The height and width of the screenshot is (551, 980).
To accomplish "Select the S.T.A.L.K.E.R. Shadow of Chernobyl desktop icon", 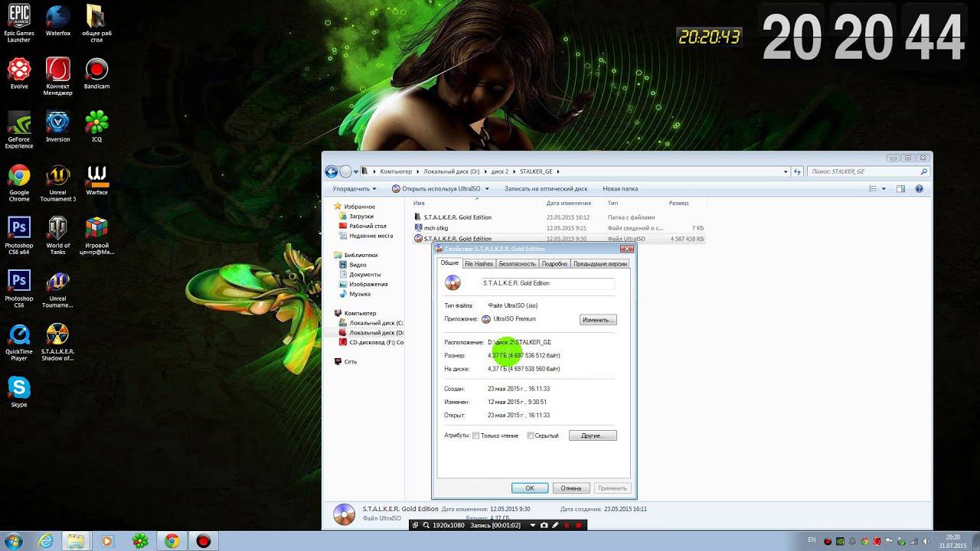I will point(57,343).
